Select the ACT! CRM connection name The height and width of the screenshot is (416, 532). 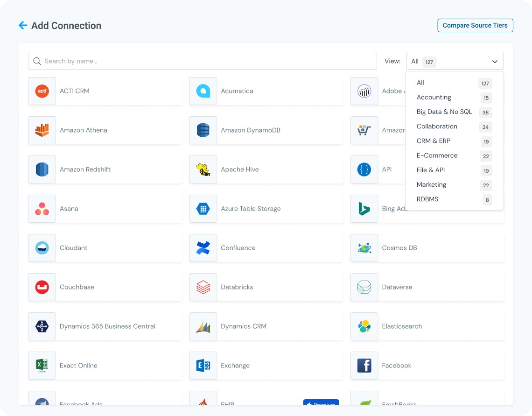75,91
